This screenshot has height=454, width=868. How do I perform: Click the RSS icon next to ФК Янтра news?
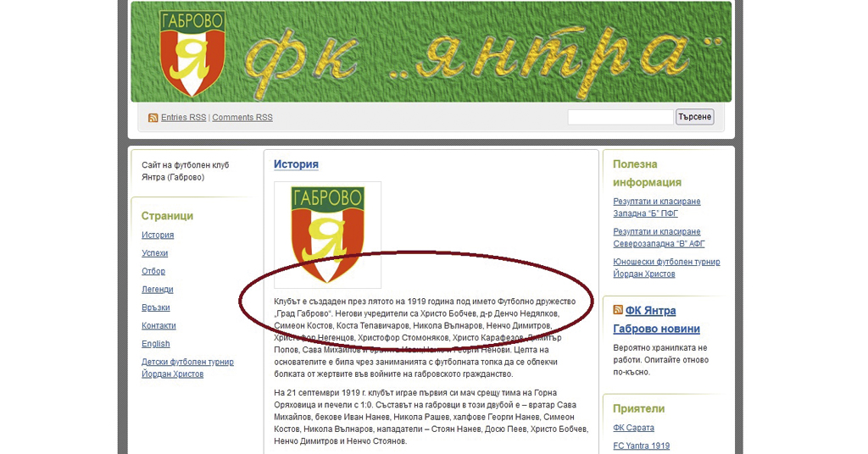point(618,311)
